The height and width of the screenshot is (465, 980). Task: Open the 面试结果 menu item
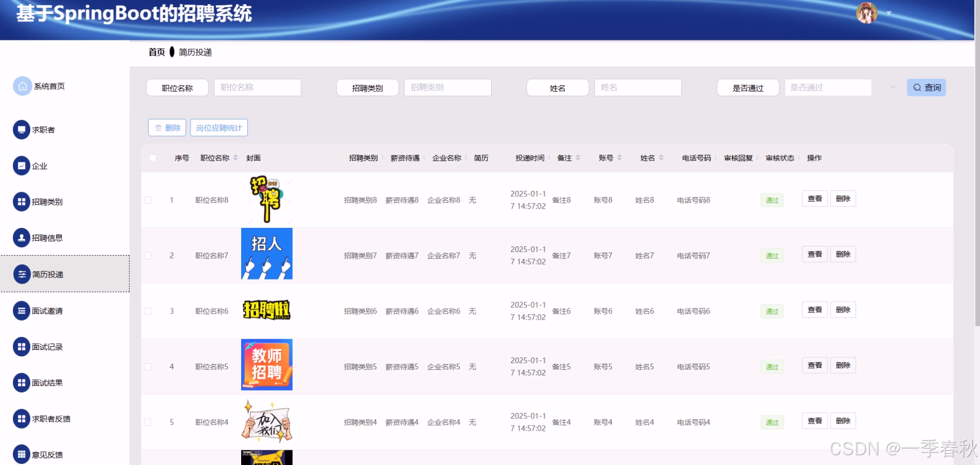click(47, 383)
